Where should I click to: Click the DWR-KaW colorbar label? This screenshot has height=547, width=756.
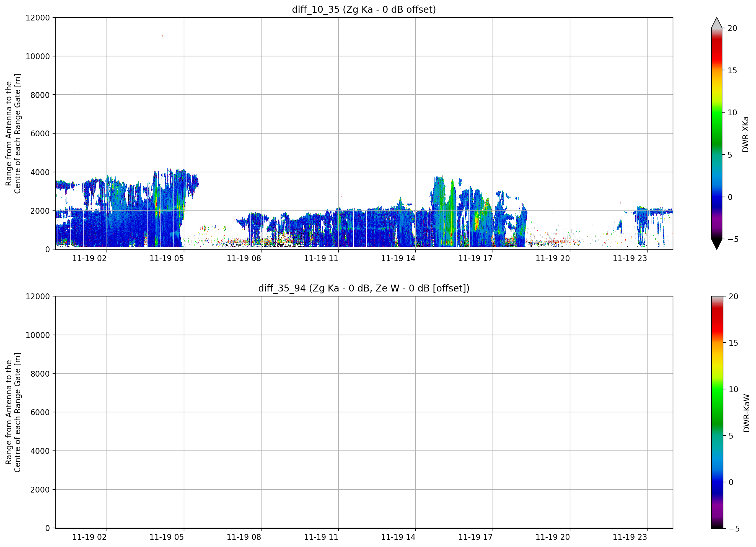coord(747,413)
